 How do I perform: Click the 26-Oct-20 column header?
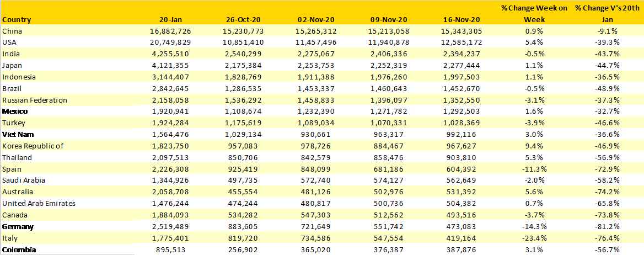pos(245,20)
